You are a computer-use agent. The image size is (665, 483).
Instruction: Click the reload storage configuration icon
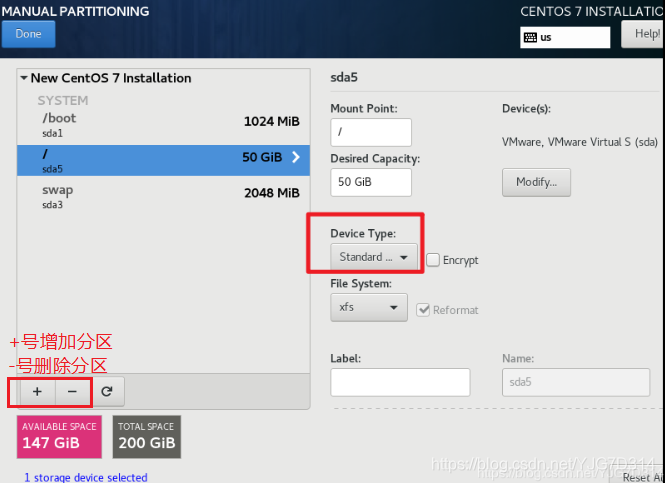tap(107, 391)
